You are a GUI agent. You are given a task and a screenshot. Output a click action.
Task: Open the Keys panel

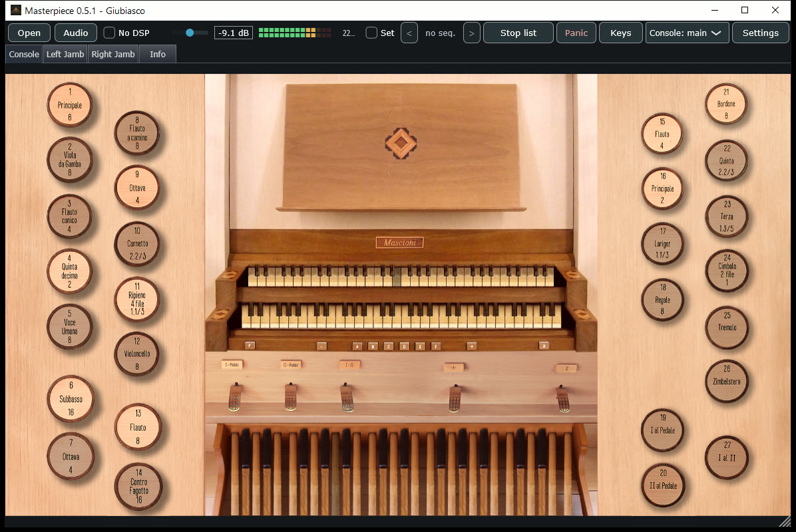(x=621, y=33)
